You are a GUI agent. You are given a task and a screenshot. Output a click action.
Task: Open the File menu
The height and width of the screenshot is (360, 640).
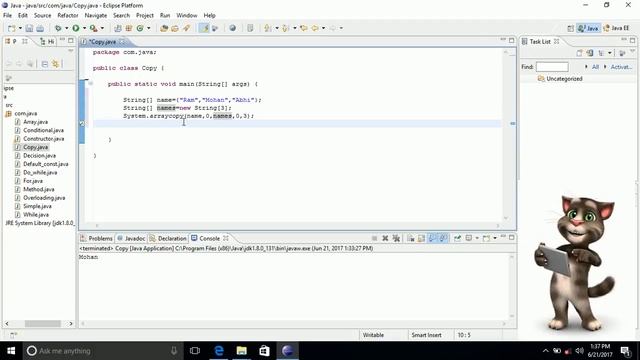pos(7,16)
